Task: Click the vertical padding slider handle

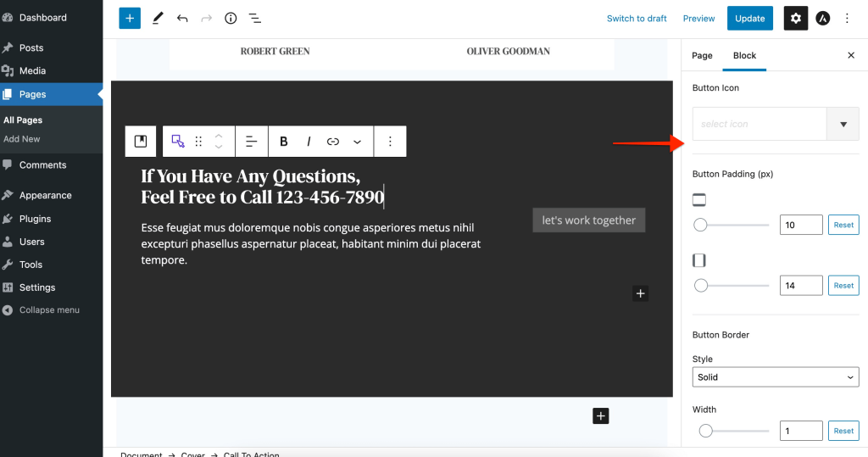Action: click(700, 225)
